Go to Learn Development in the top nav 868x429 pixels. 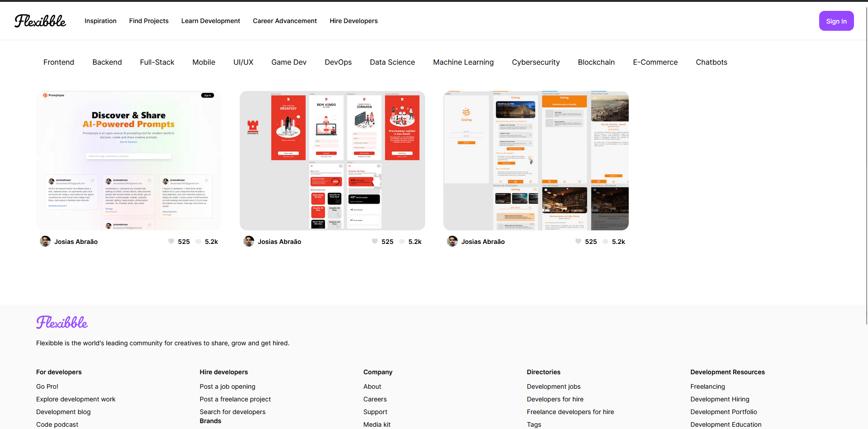point(211,21)
